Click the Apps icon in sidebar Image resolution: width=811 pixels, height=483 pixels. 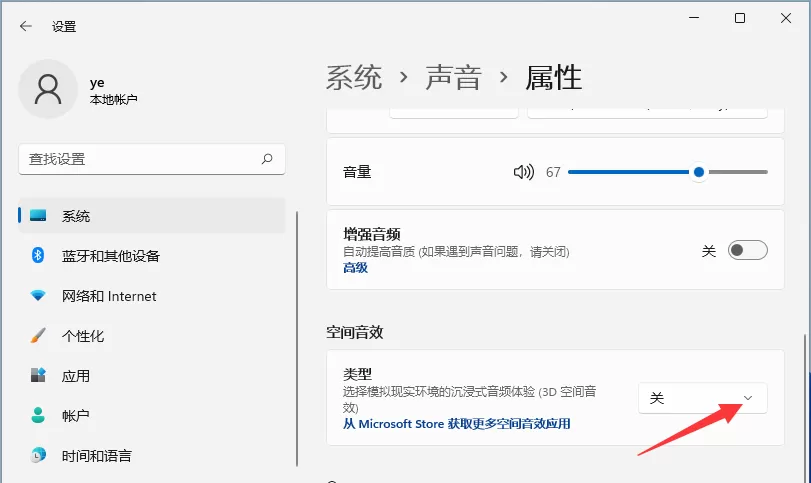point(38,375)
